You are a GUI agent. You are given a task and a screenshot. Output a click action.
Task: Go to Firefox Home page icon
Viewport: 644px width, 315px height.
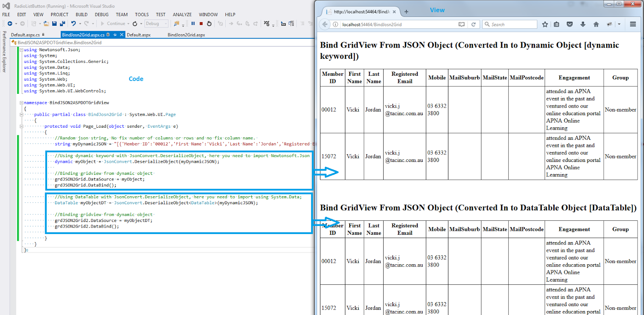click(596, 24)
